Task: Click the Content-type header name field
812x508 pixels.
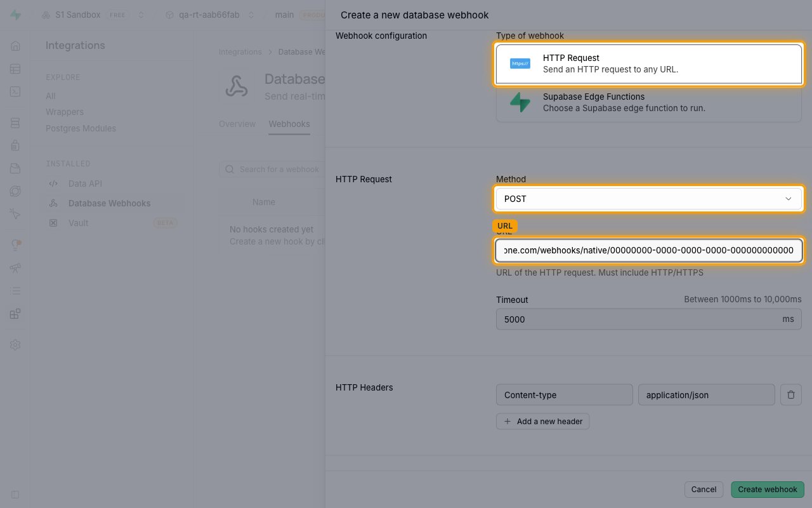Action: click(x=565, y=395)
